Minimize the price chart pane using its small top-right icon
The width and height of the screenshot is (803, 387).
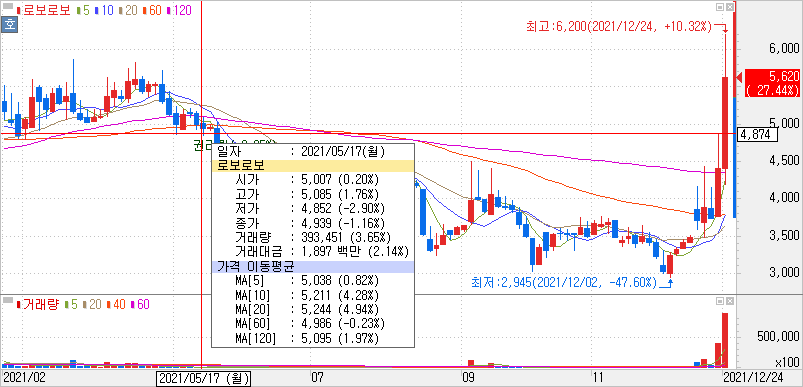tap(720, 7)
